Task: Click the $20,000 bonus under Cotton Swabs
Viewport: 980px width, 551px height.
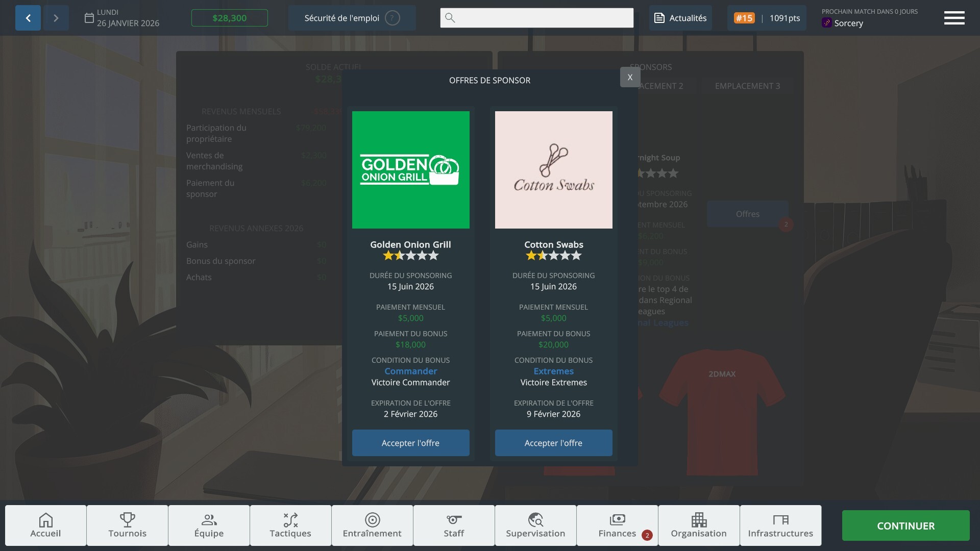Action: 554,344
